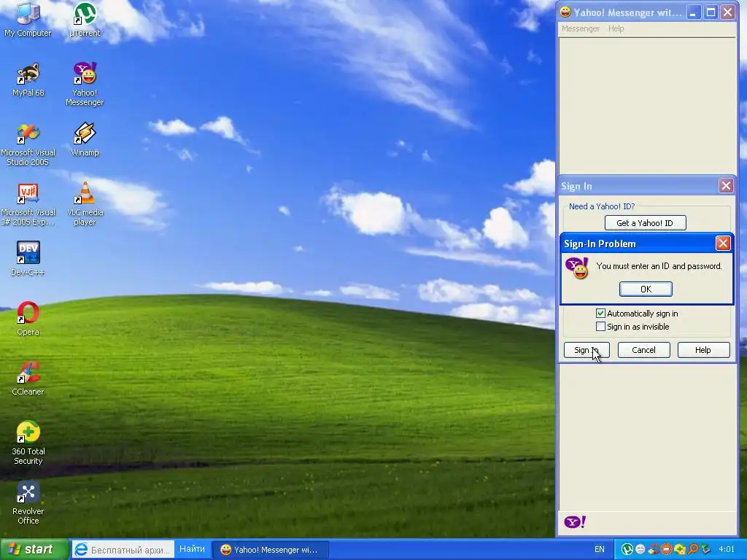Open the Messenger menu
This screenshot has width=747, height=560.
pyautogui.click(x=580, y=28)
